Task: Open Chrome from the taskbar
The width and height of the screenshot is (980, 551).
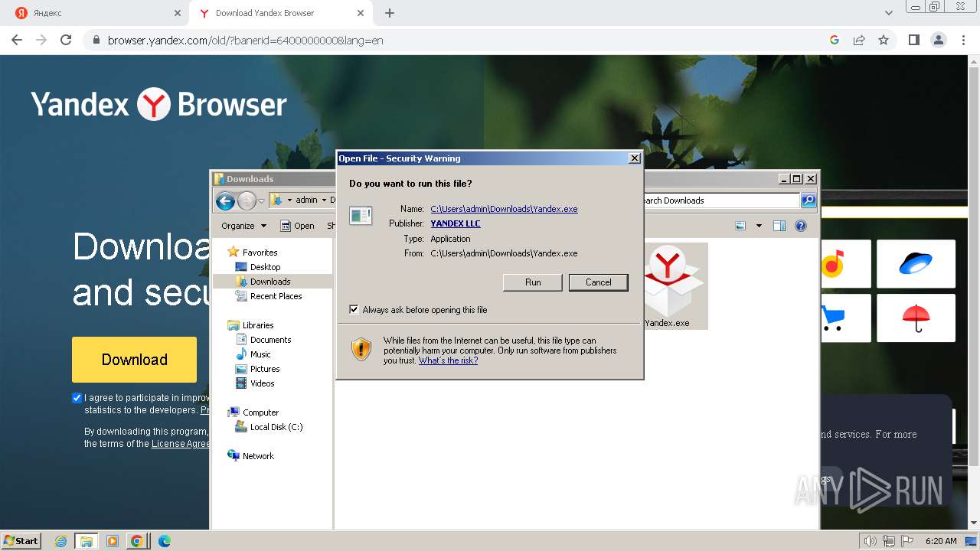Action: (136, 541)
